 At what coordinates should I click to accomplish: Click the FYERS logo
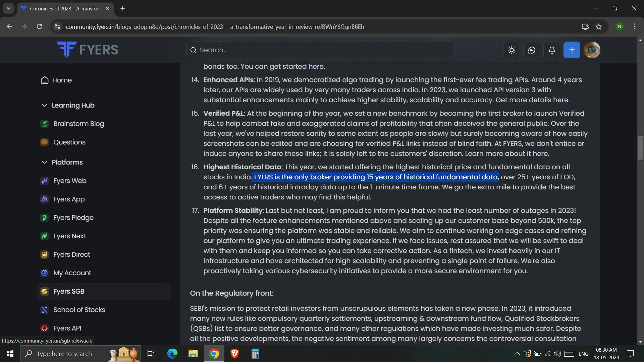tap(88, 50)
